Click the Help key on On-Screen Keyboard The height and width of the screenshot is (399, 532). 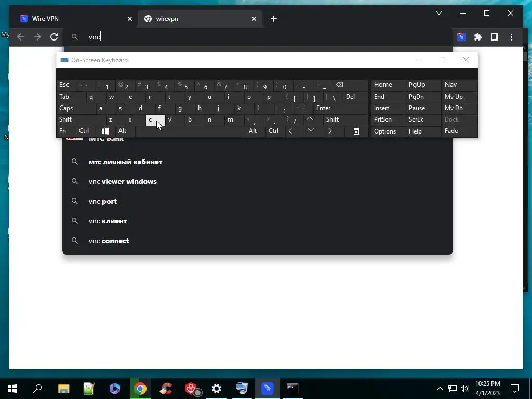(423, 131)
